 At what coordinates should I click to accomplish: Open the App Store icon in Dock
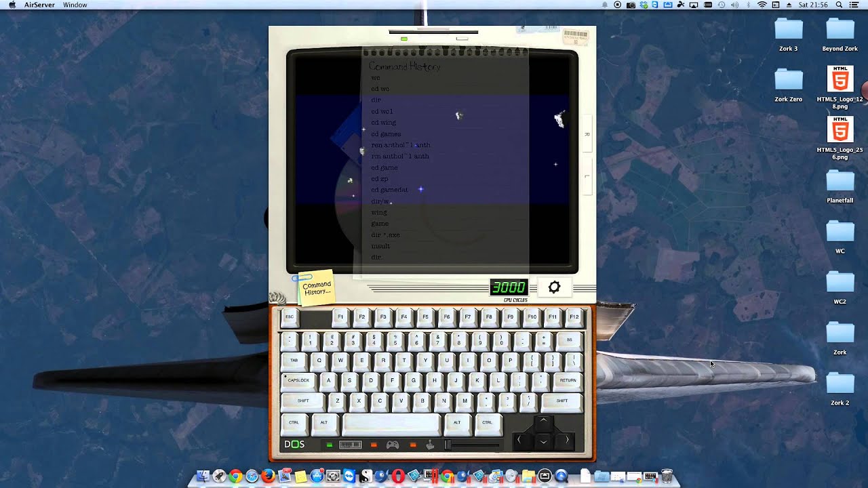click(317, 476)
